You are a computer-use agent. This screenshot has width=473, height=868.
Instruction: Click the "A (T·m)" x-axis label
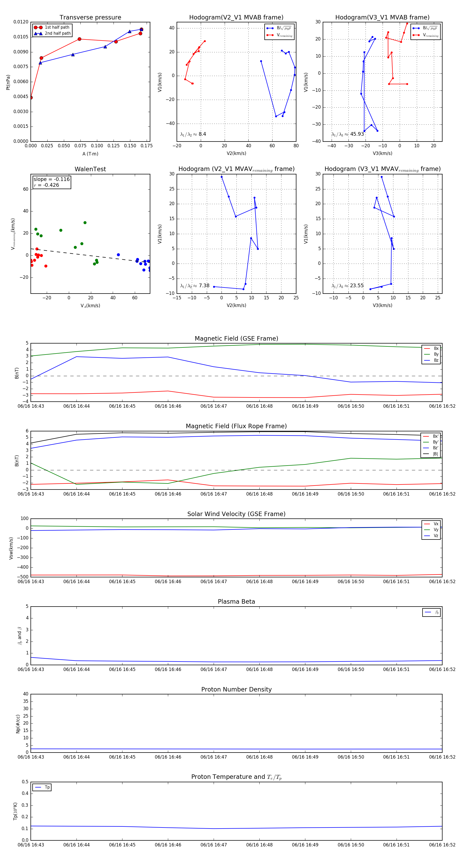point(90,154)
